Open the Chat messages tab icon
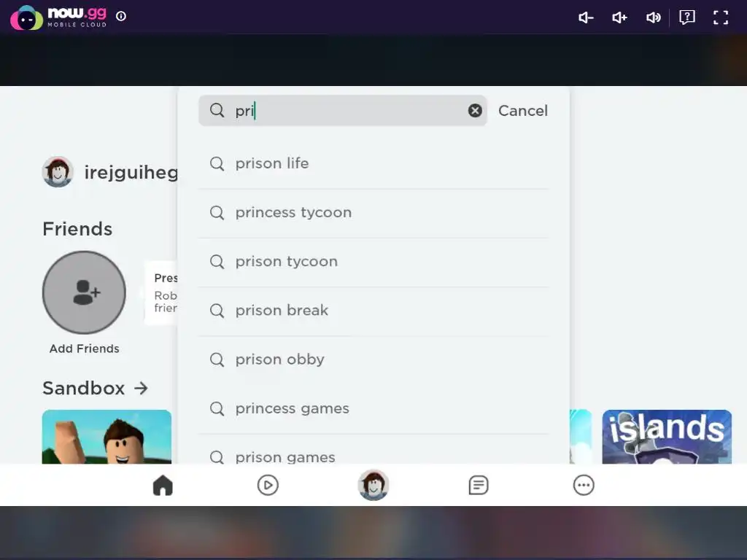 pyautogui.click(x=479, y=485)
